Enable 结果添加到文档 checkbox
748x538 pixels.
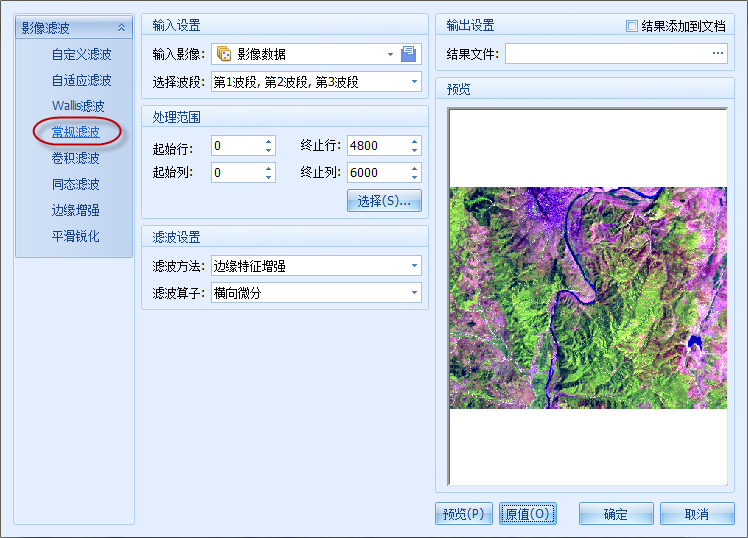[632, 26]
